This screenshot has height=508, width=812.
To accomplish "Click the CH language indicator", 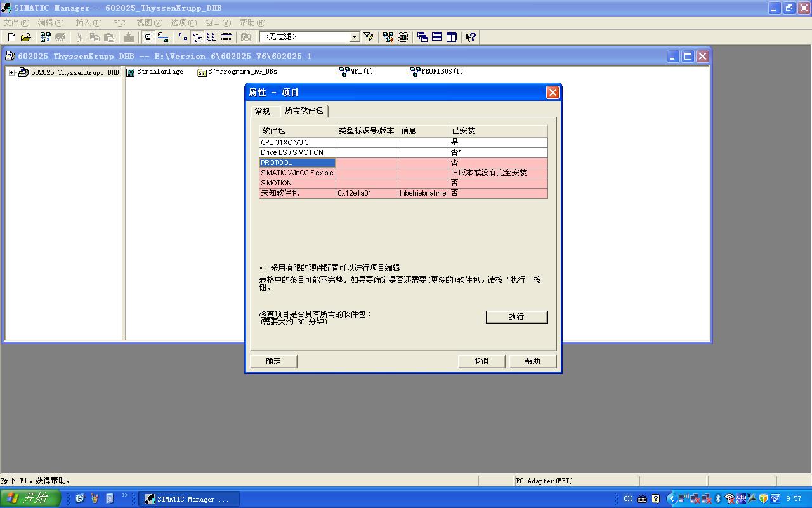I will tap(627, 499).
